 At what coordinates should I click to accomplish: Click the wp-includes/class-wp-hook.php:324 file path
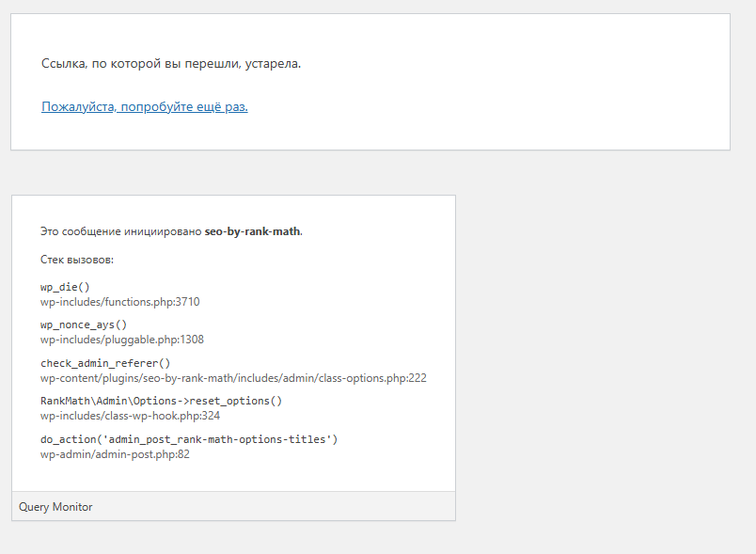pyautogui.click(x=130, y=416)
